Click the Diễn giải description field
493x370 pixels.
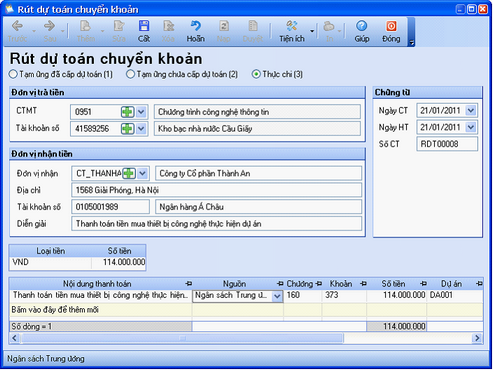coord(217,224)
